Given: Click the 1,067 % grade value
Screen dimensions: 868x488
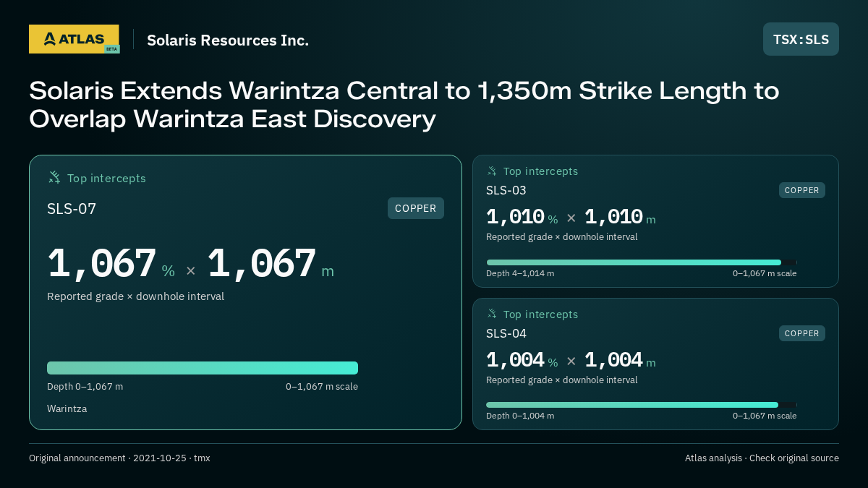Looking at the screenshot, I should pos(111,264).
